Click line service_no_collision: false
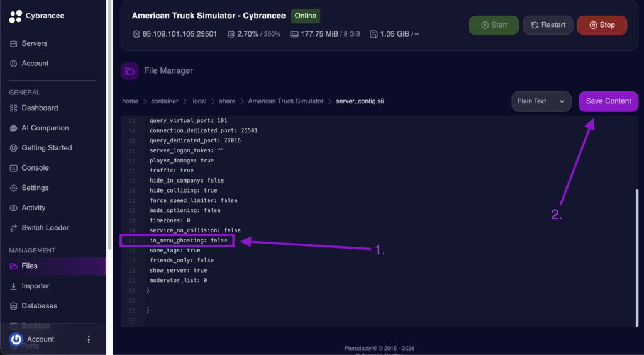Image resolution: width=644 pixels, height=355 pixels. (195, 230)
